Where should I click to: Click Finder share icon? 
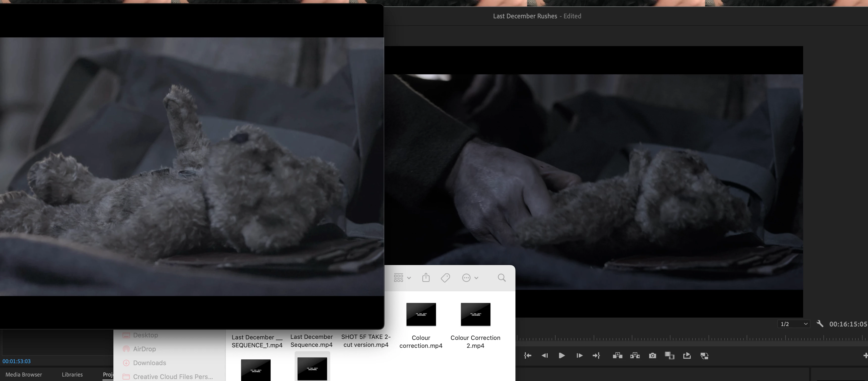coord(426,278)
